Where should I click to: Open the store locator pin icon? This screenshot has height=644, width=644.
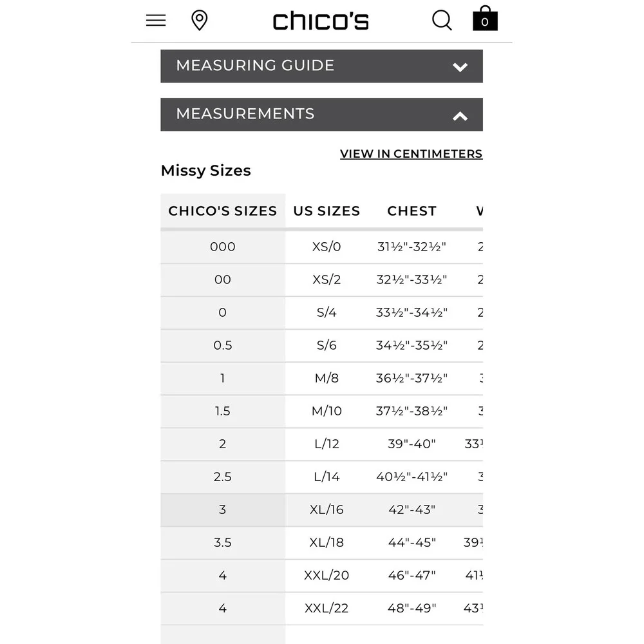click(x=199, y=20)
